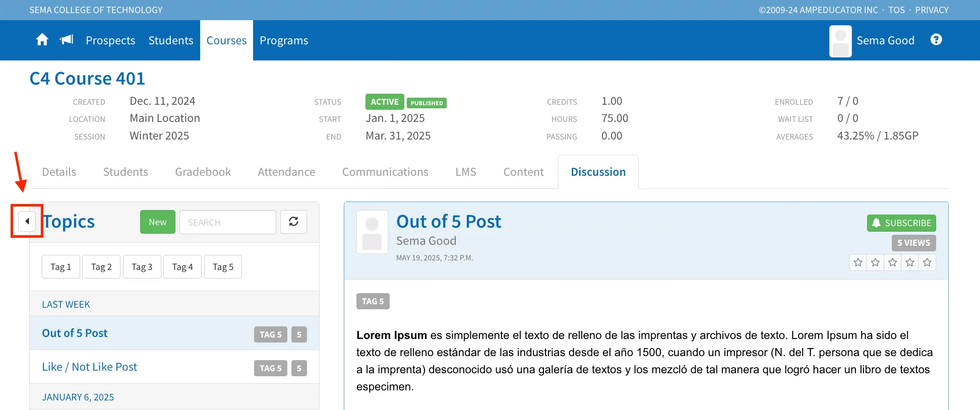Switch to the course Students tab
This screenshot has width=980, height=410.
(x=126, y=172)
